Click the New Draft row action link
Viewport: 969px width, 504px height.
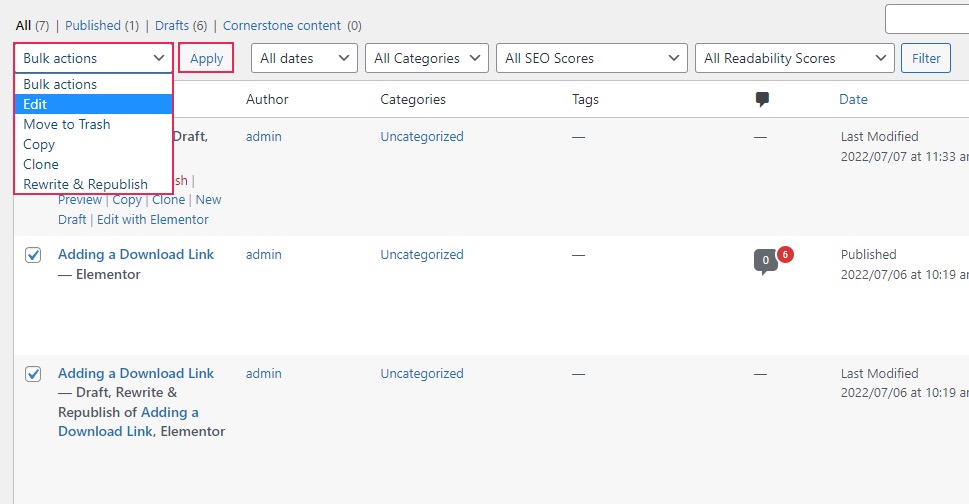140,209
